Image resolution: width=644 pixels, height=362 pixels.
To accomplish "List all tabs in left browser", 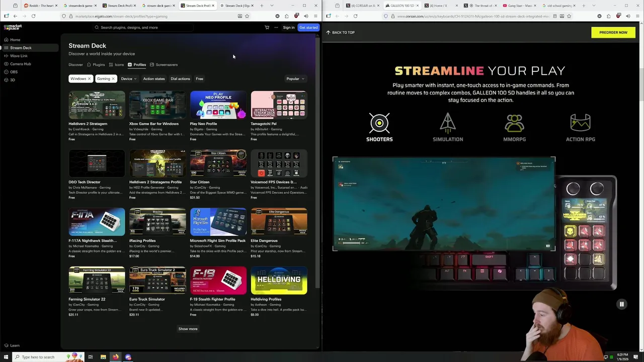I will [x=272, y=6].
